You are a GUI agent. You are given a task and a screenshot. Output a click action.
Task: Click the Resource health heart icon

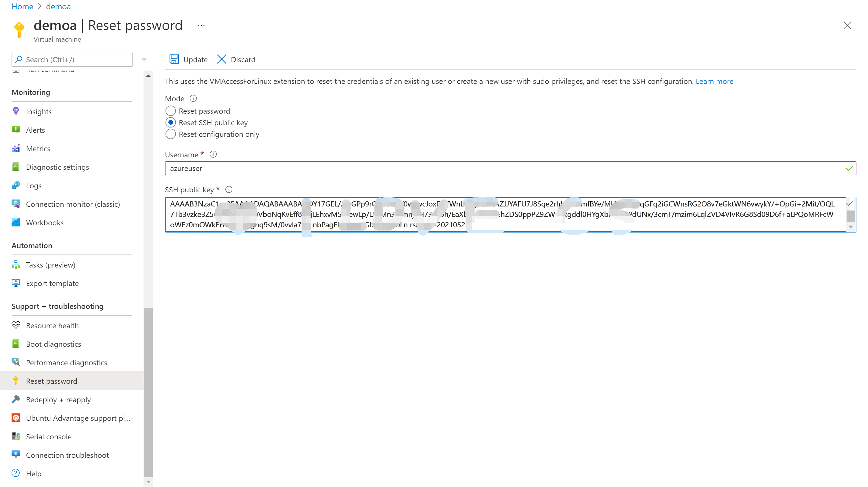point(16,325)
